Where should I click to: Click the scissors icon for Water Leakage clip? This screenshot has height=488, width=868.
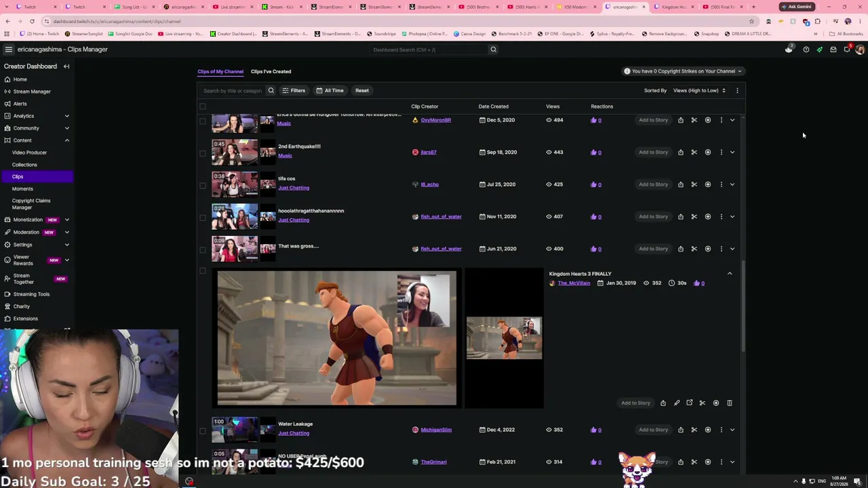(694, 430)
